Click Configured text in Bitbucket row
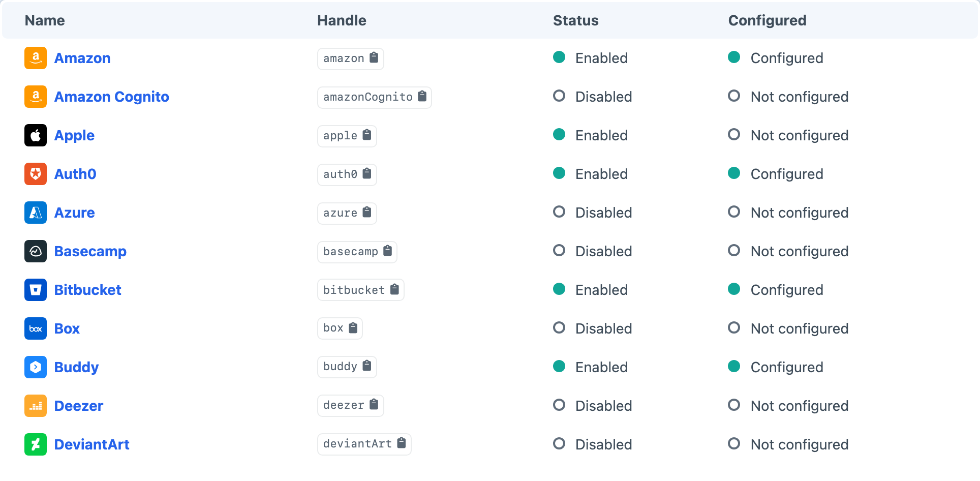This screenshot has width=980, height=481. (x=787, y=290)
